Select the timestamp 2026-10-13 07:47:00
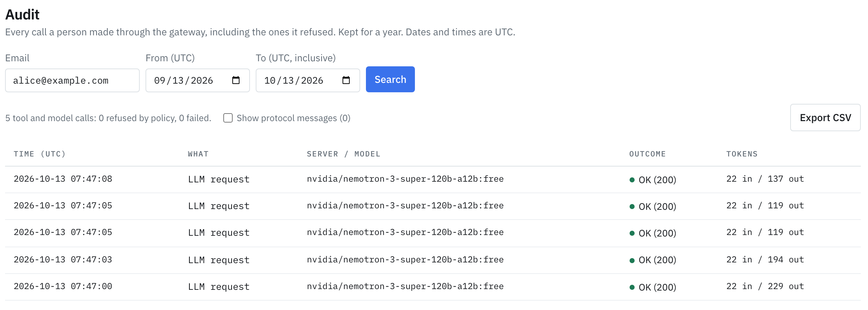This screenshot has width=868, height=310. (x=63, y=286)
